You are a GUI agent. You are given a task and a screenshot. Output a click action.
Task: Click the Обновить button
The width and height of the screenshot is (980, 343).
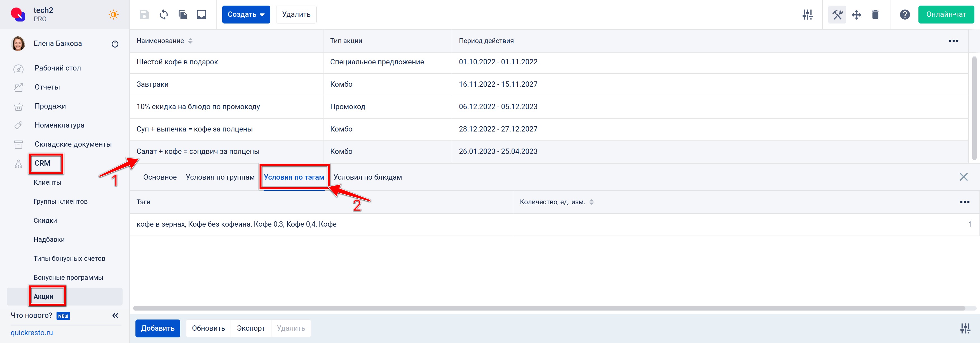tap(208, 328)
